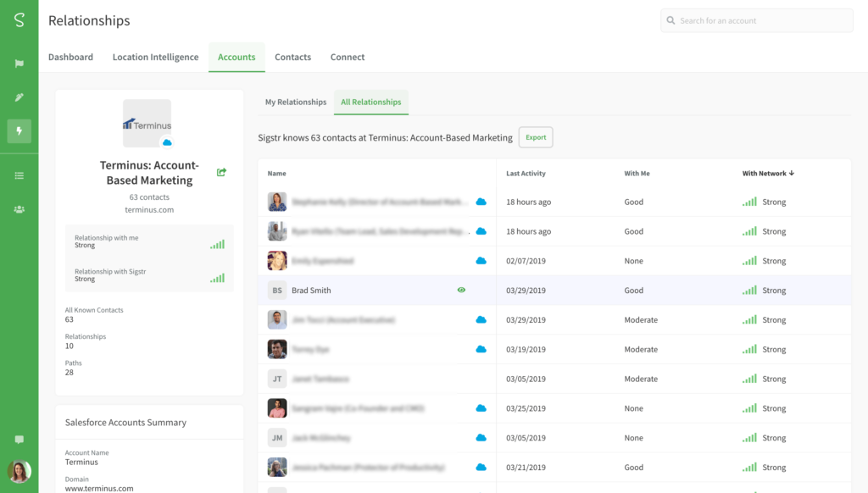Click the BS initials avatar

point(277,290)
